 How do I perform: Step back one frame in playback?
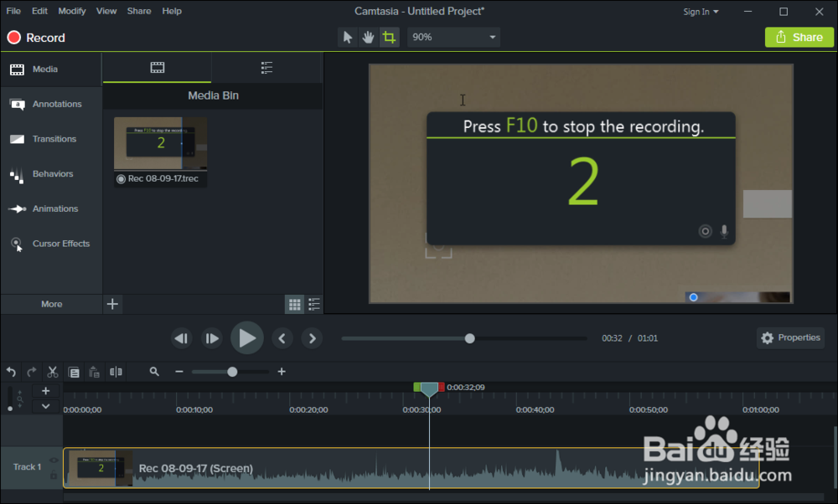point(182,338)
